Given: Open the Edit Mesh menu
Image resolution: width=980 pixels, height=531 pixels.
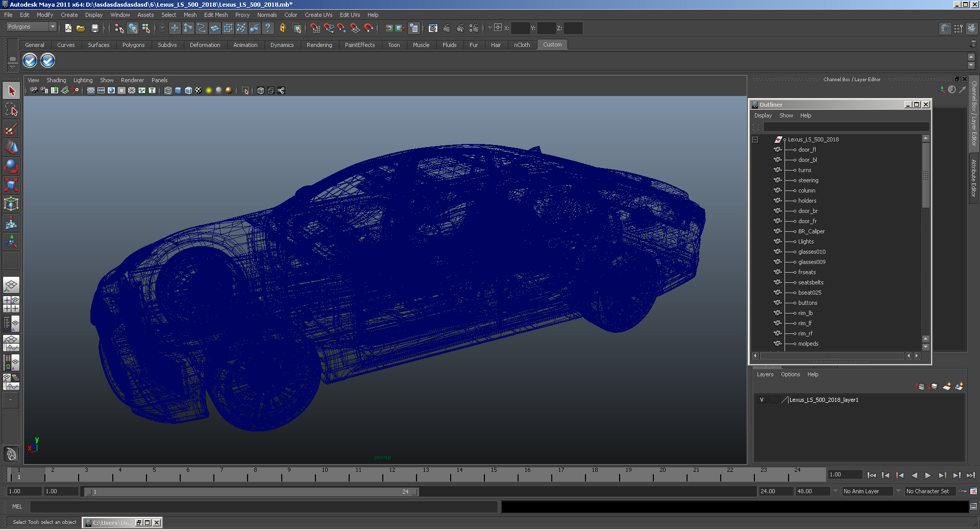Looking at the screenshot, I should pos(216,15).
